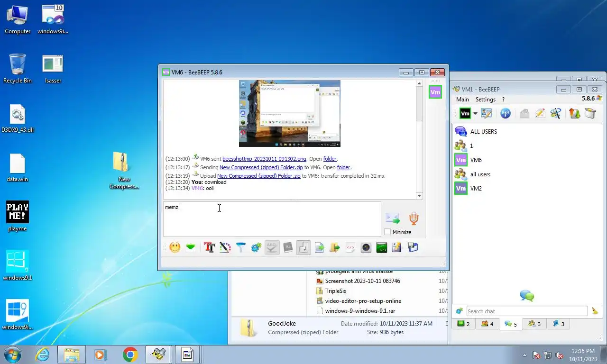Image resolution: width=607 pixels, height=364 pixels.
Task: Click the send file icon with green arrow
Action: point(319,247)
